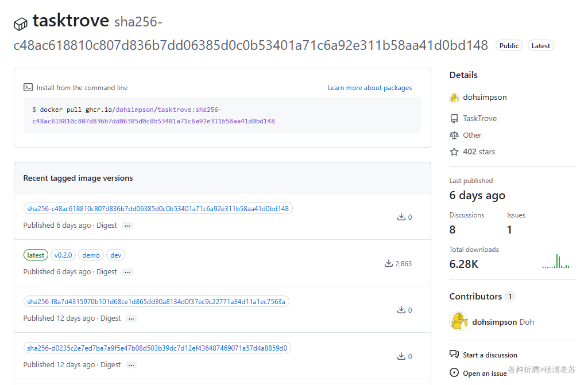Select the latest tag badge

coord(36,255)
